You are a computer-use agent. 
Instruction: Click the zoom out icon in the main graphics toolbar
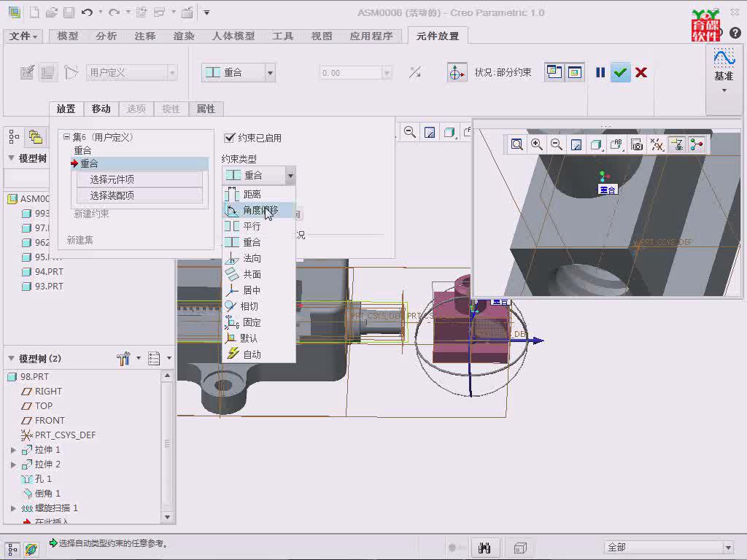click(x=410, y=132)
